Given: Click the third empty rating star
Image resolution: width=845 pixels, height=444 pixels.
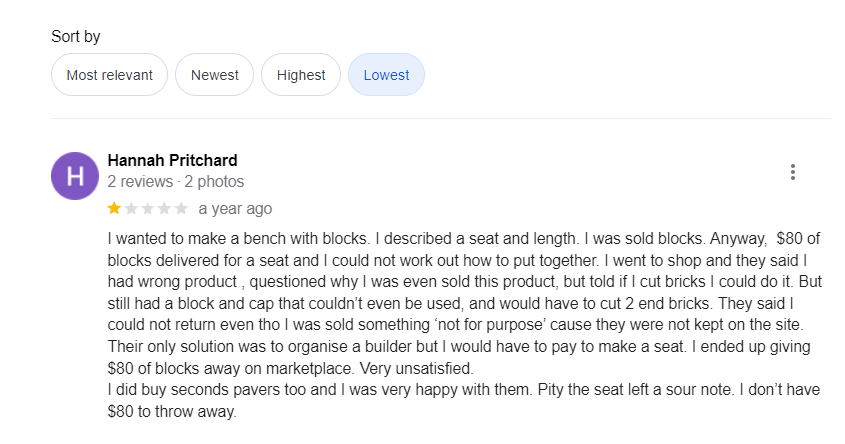Looking at the screenshot, I should (x=148, y=209).
